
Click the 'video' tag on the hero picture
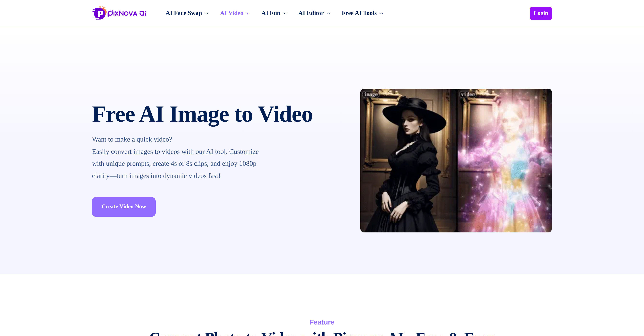point(467,95)
